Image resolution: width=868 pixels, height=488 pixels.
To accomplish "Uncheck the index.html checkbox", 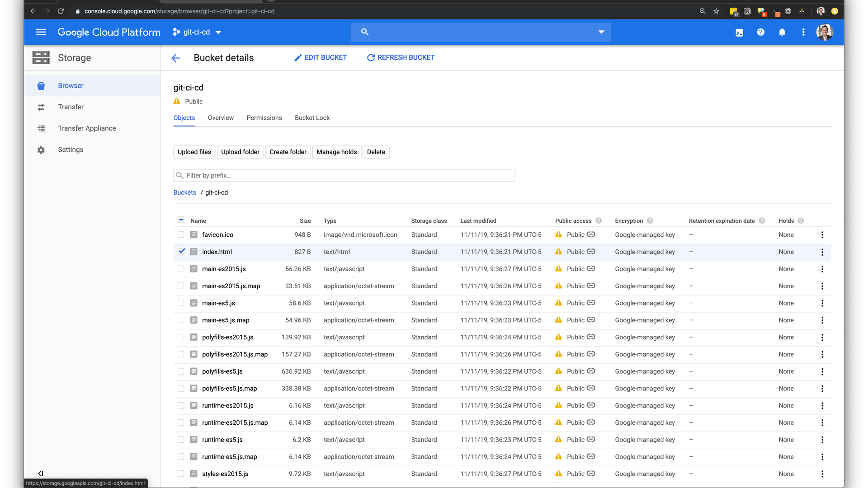I will coord(181,252).
